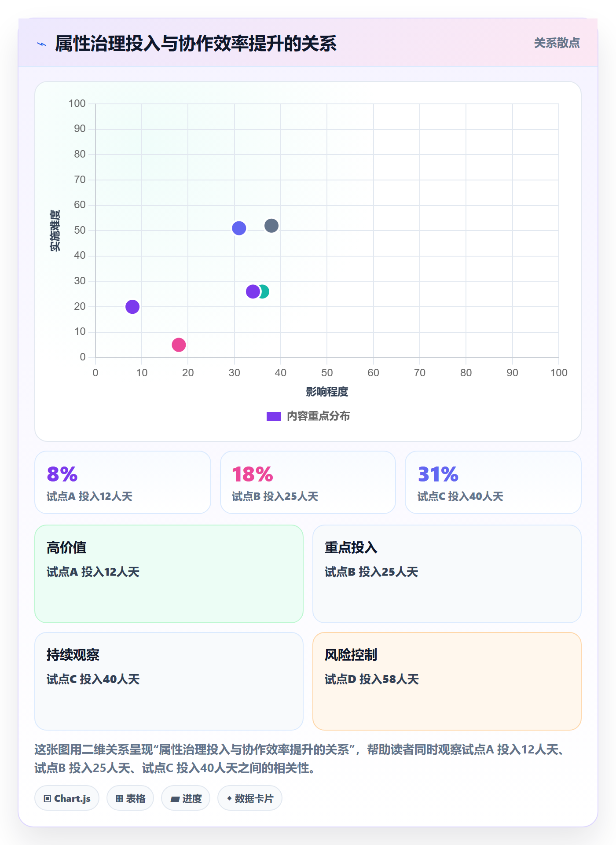Click the 实施难度 y-axis title
Image resolution: width=616 pixels, height=845 pixels.
(55, 231)
